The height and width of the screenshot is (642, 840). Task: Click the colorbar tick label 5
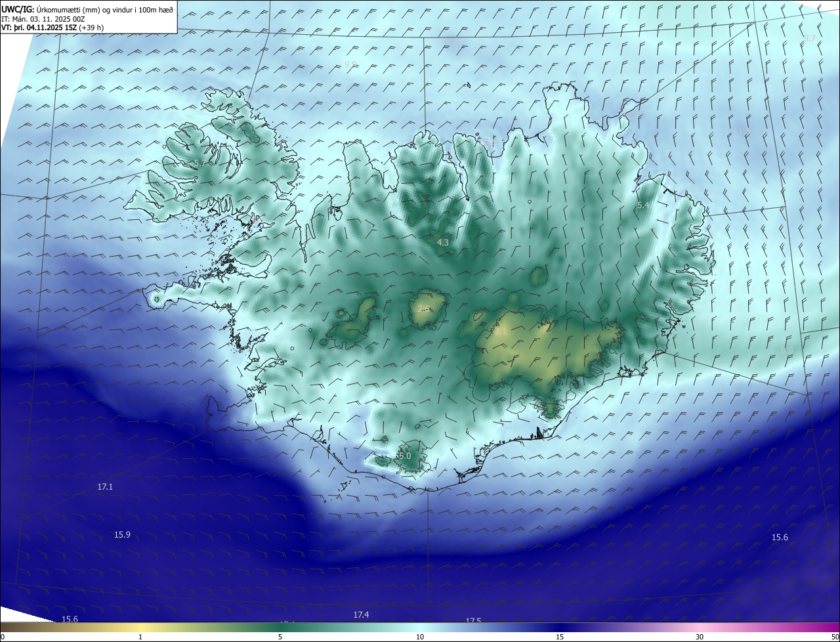(x=280, y=637)
